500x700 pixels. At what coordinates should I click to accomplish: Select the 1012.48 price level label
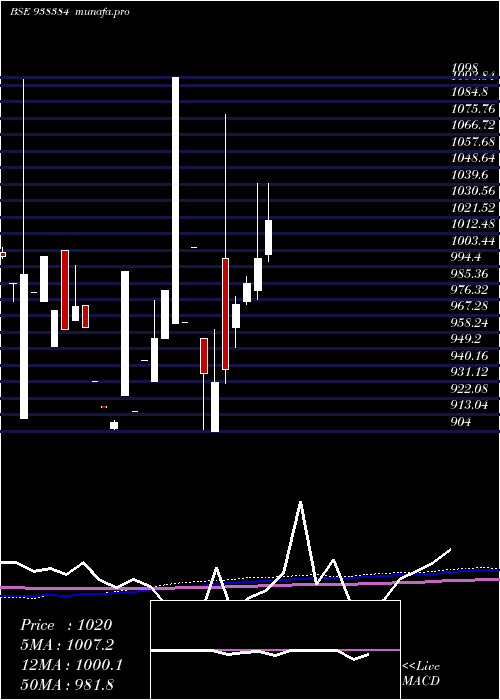pyautogui.click(x=473, y=224)
